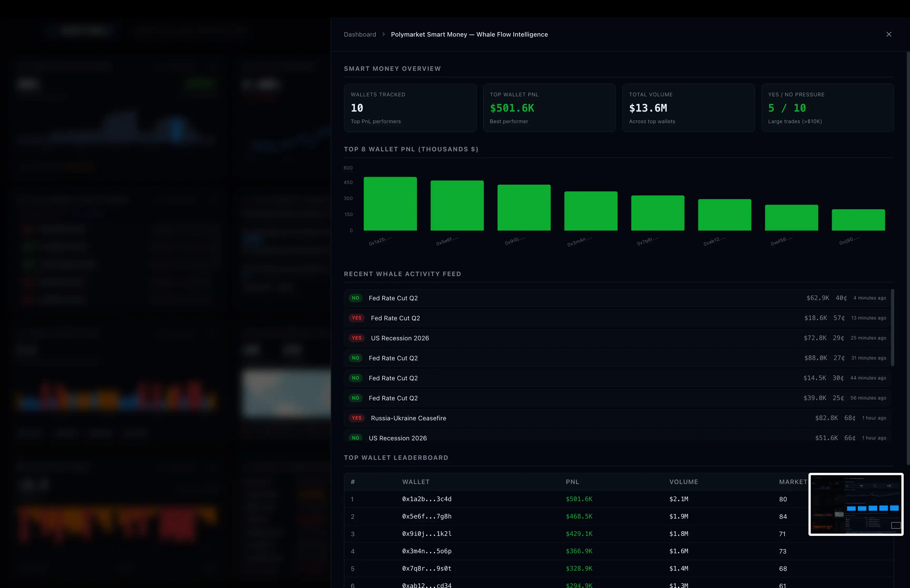This screenshot has height=588, width=910.
Task: Go back to Dashboard breadcrumb link
Action: (360, 34)
